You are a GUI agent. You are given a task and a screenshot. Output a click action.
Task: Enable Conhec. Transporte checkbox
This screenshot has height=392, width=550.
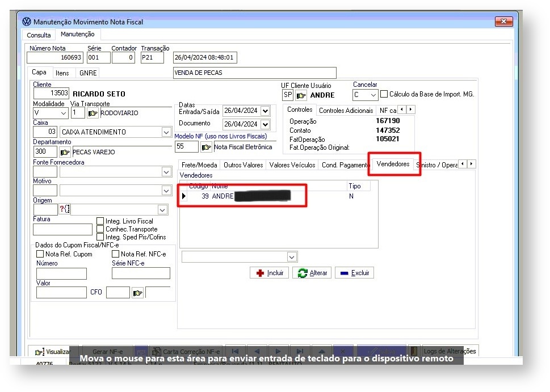[100, 229]
